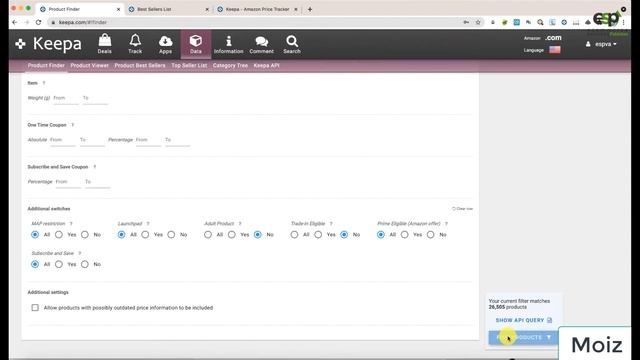Open Product Finder submenu tab

point(46,65)
